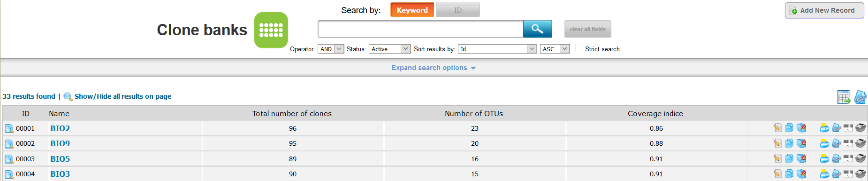Print BIO2 label printer icon
Screen dimensions: 868x181
(x=860, y=128)
